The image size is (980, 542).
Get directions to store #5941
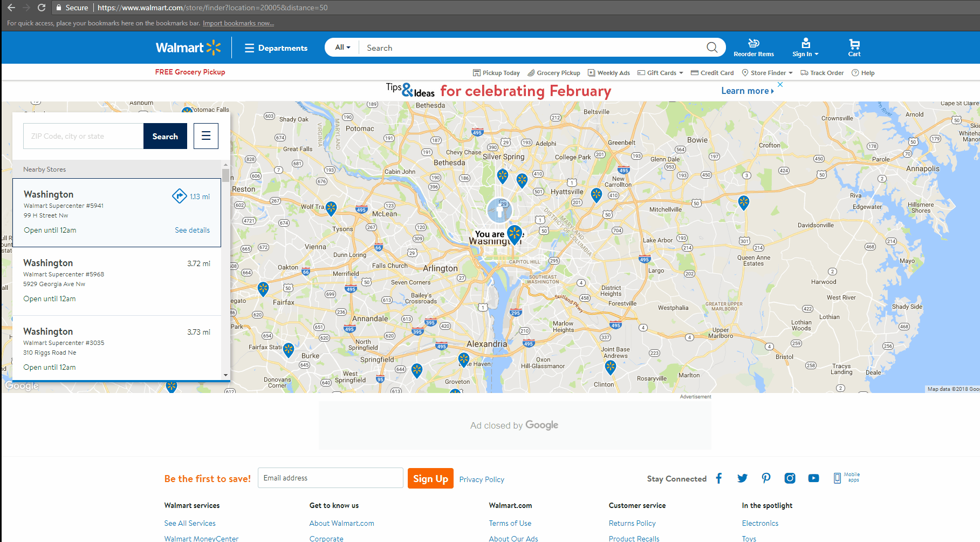tap(179, 196)
